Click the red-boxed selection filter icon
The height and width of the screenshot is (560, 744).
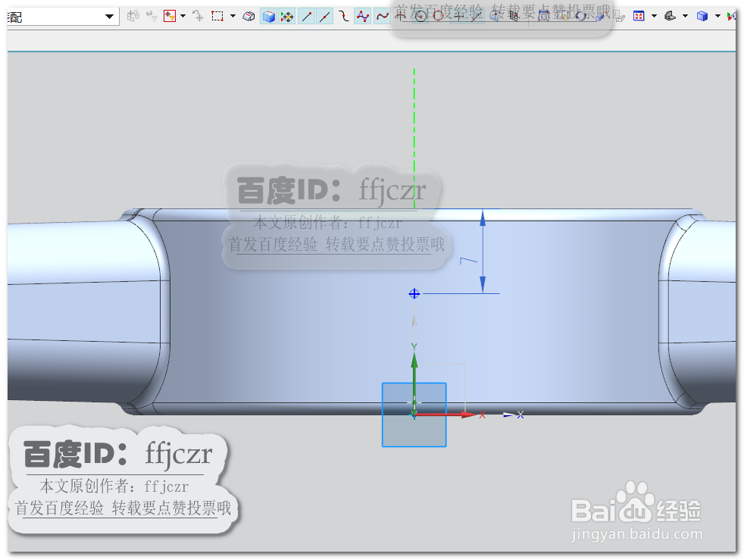(x=170, y=16)
